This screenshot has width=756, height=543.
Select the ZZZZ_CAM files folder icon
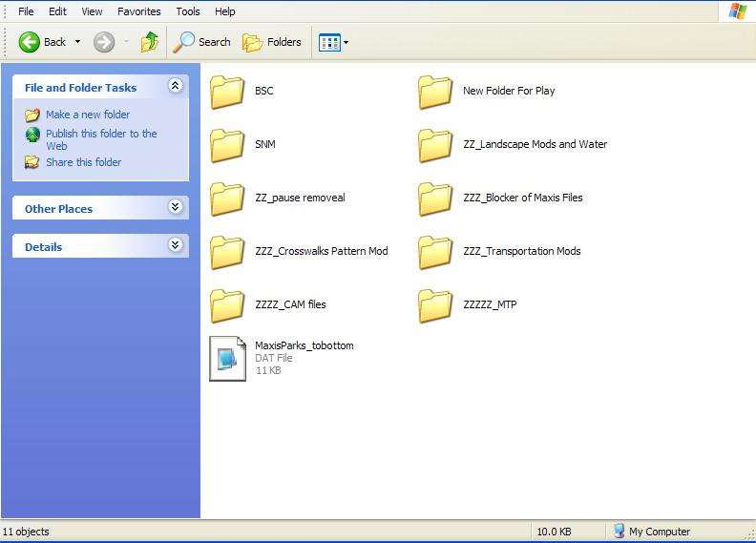pyautogui.click(x=227, y=305)
